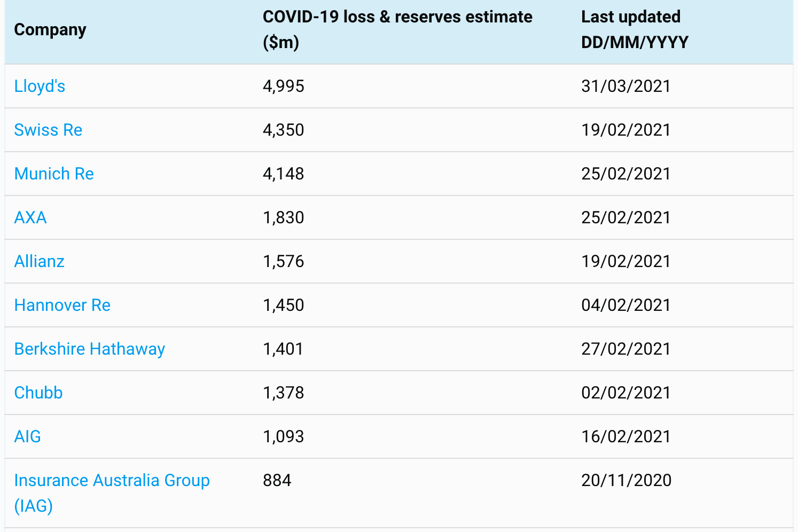Screen dimensions: 798x532
Task: Follow the AXA link
Action: click(x=30, y=217)
